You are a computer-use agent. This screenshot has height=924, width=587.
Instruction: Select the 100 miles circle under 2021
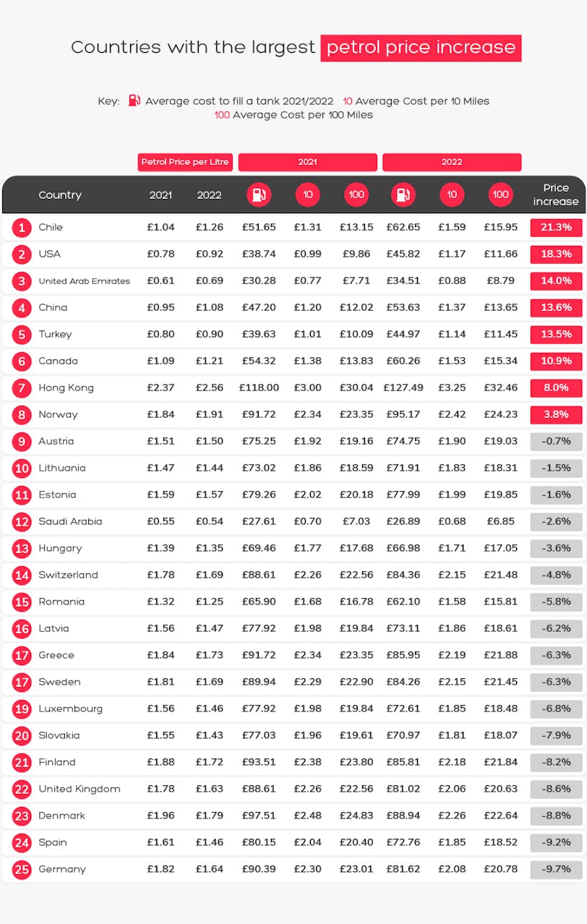(x=356, y=194)
